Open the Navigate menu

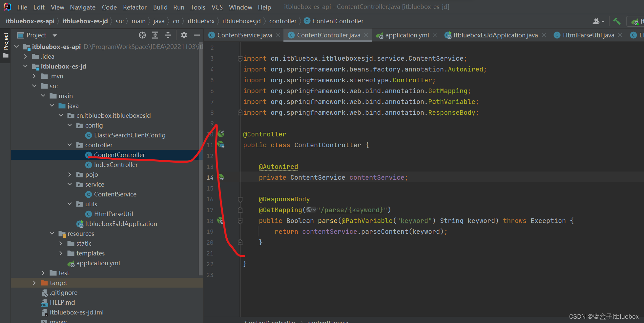(83, 7)
